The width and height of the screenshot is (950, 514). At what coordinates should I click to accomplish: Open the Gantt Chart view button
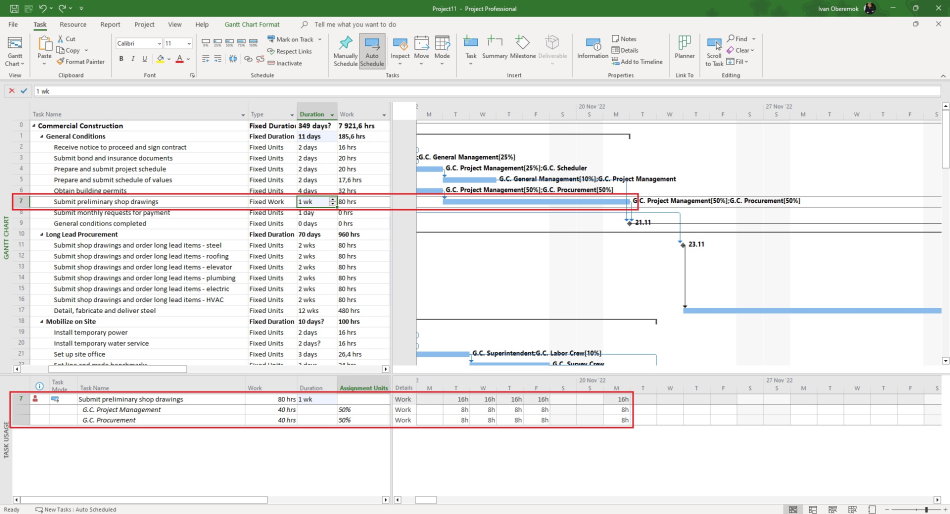click(15, 51)
